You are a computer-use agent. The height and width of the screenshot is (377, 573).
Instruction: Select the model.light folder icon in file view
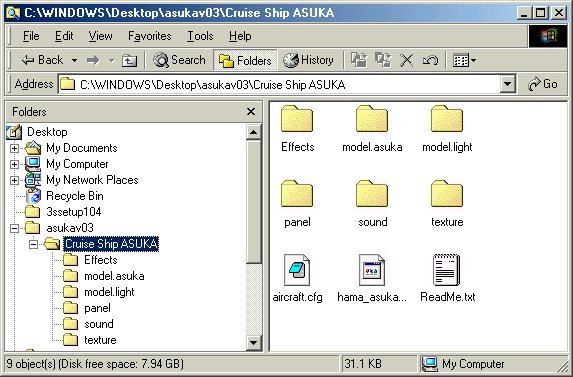(x=447, y=119)
